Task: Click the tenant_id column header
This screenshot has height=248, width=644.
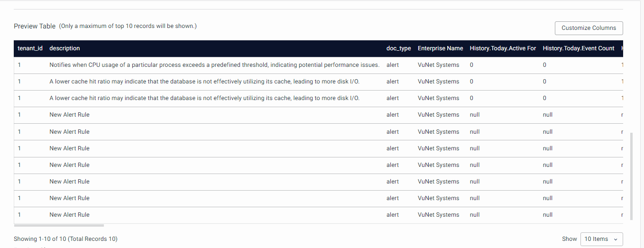Action: click(30, 48)
